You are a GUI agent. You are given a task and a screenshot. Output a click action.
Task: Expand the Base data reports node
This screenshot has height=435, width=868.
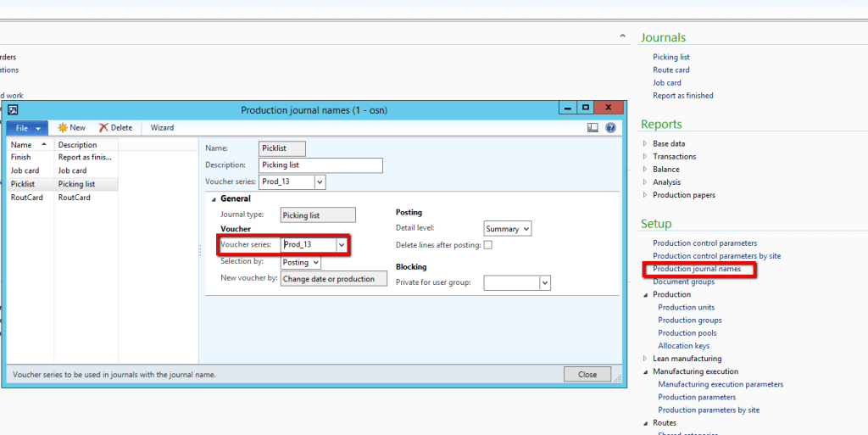point(645,144)
